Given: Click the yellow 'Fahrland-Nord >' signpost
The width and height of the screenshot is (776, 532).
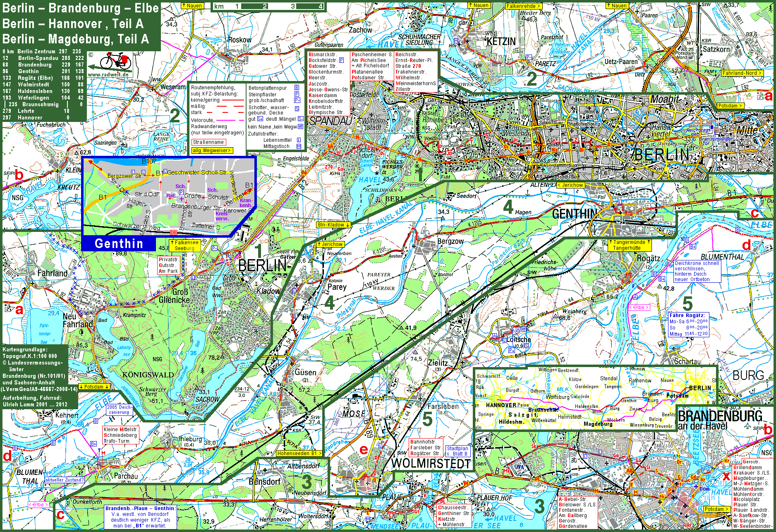Looking at the screenshot, I should click(x=742, y=73).
